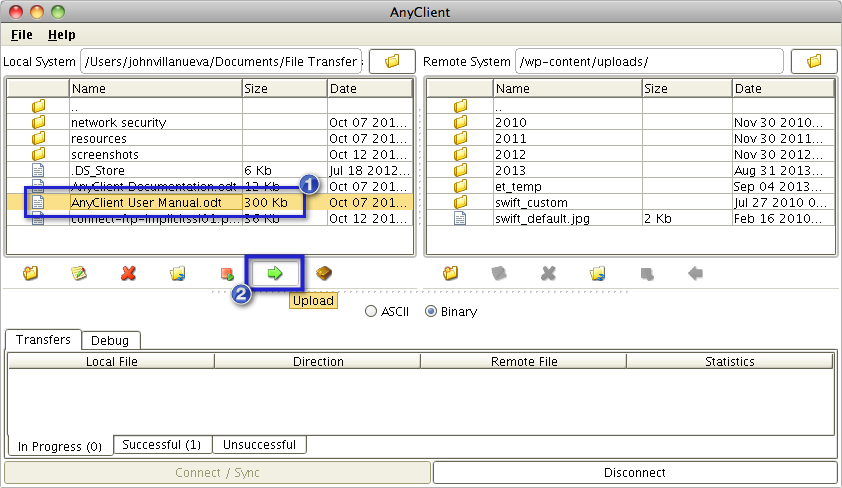
Task: Click the folder icon next to screenshots
Action: point(38,154)
